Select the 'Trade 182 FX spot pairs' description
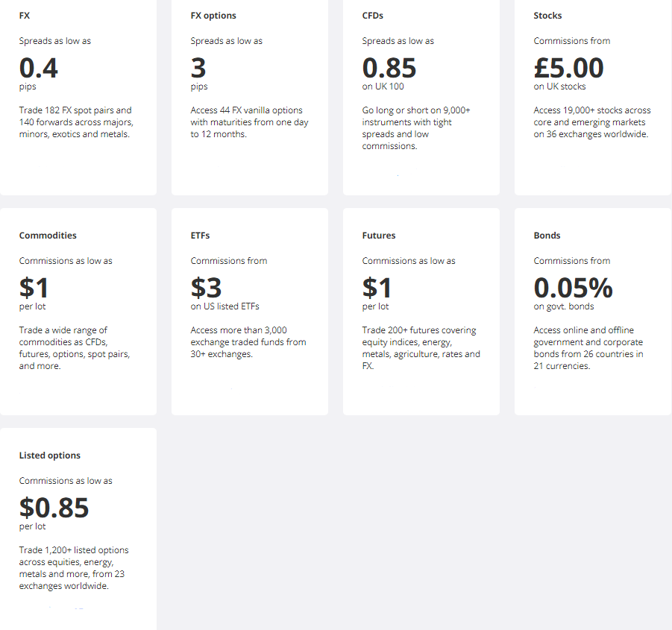 [x=76, y=122]
